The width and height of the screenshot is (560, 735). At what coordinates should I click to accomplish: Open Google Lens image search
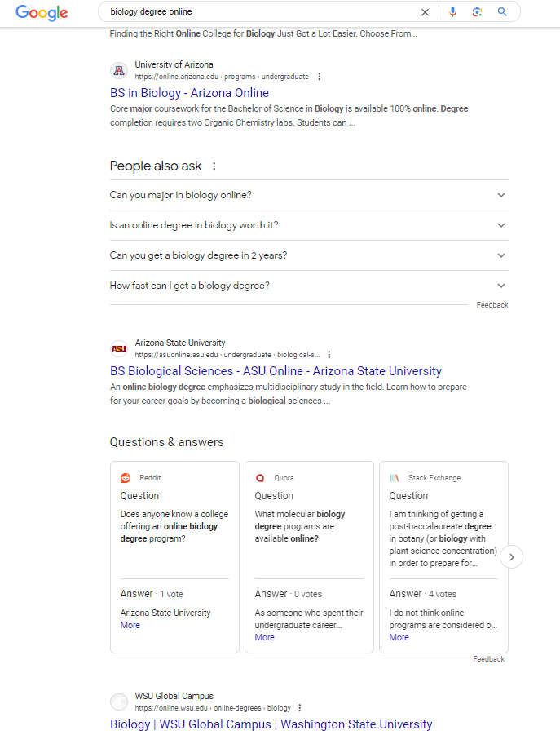click(x=478, y=12)
